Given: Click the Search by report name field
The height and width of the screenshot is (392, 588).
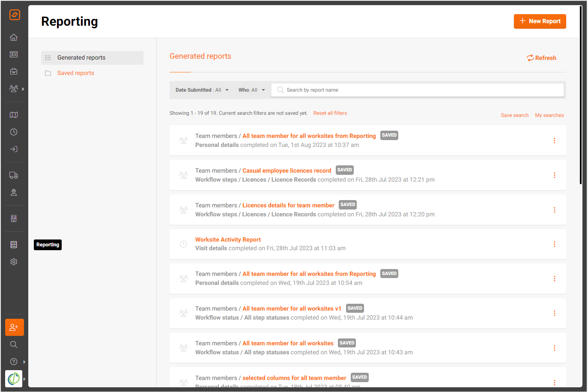Looking at the screenshot, I should (418, 90).
